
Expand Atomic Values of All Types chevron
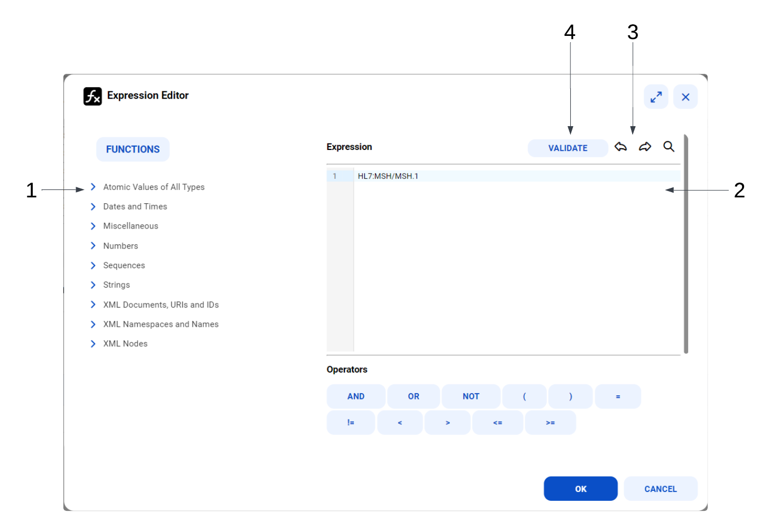(93, 187)
